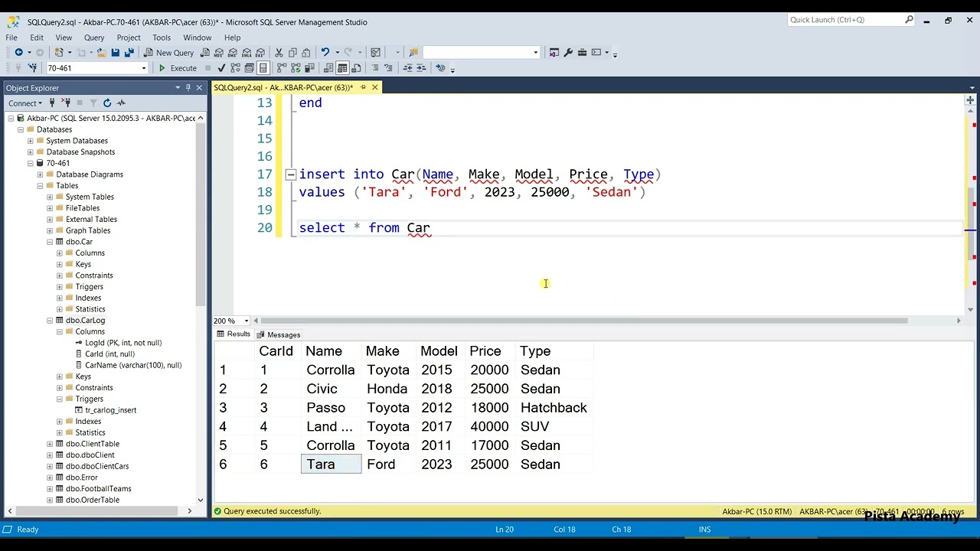Expand the Indexes folder under dbo.CarLog
Screen dimensions: 980x551
click(60, 422)
